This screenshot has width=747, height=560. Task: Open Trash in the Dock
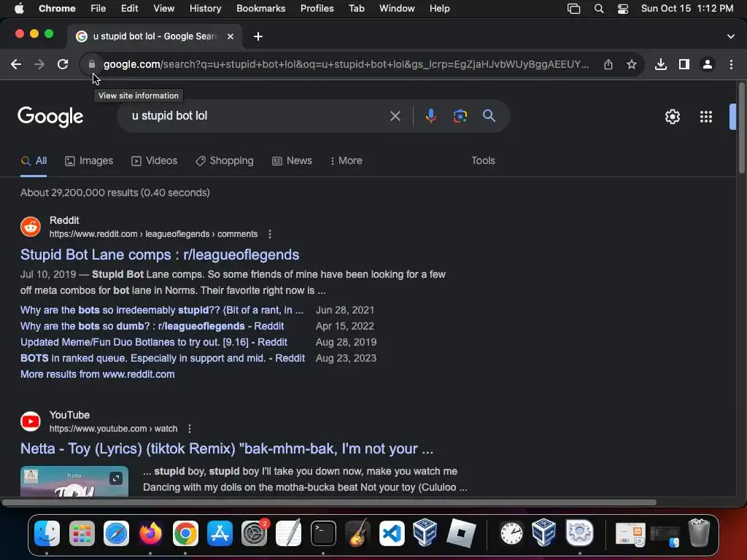699,533
